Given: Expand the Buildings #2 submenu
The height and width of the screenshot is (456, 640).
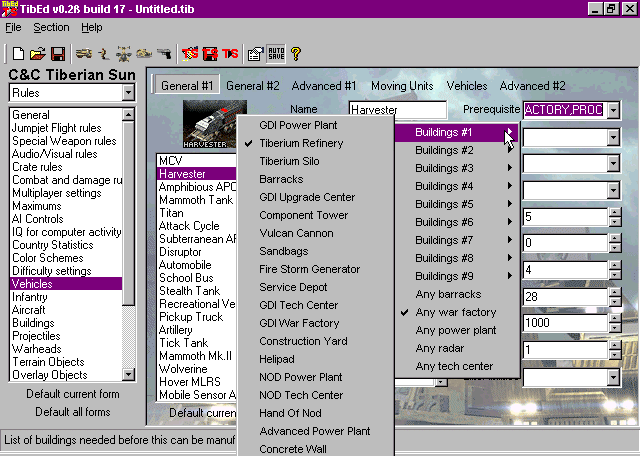Looking at the screenshot, I should click(458, 150).
